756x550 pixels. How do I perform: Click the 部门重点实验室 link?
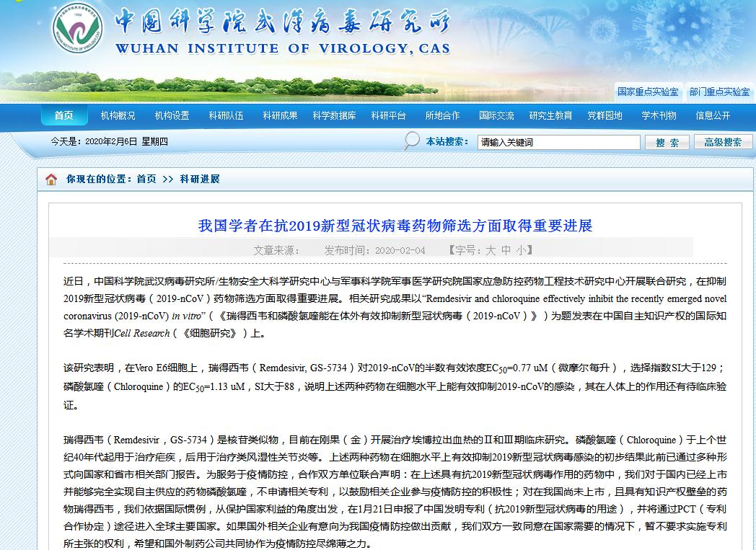coord(719,92)
